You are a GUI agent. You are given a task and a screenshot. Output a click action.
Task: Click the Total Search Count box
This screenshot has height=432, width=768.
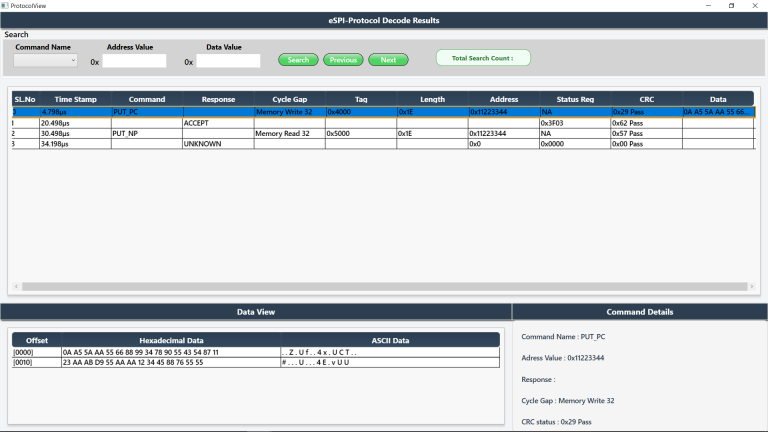tap(483, 58)
